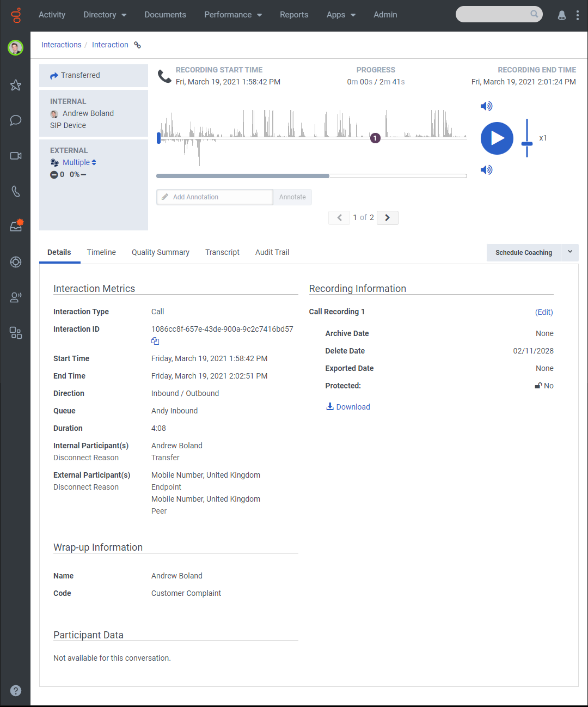Adjust the playback speed slider handle
Image resolution: width=588 pixels, height=707 pixels.
[527, 144]
